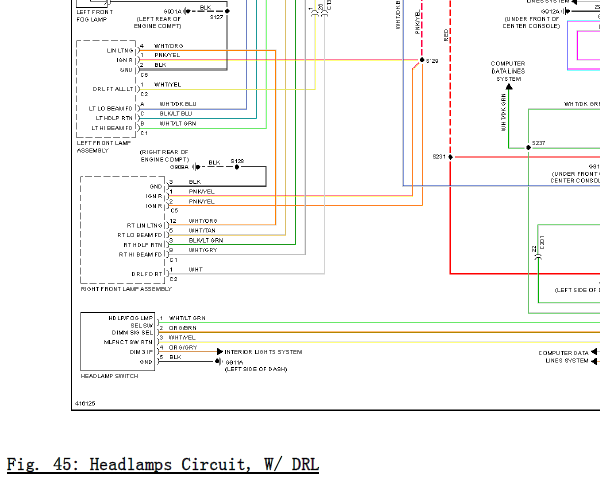Image resolution: width=600 pixels, height=504 pixels.
Task: Click the (RIGHT REAR OF ENGINE COMPT) location note
Action: 165,156
